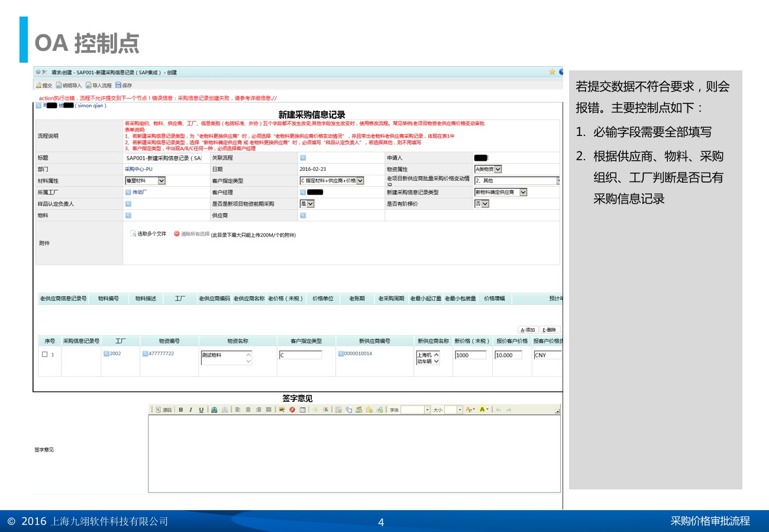The width and height of the screenshot is (769, 532).
Task: Open the 材料属性 dropdown
Action: (161, 180)
